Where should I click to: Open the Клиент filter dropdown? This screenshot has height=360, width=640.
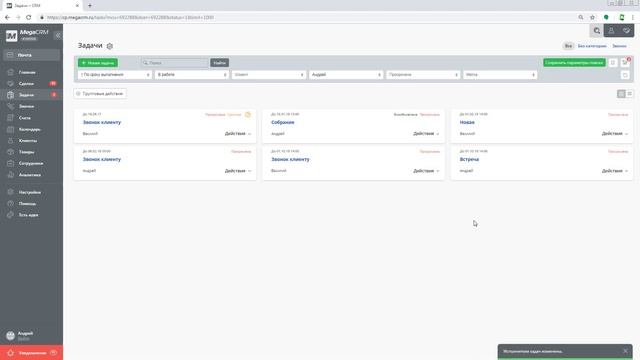pyautogui.click(x=269, y=75)
